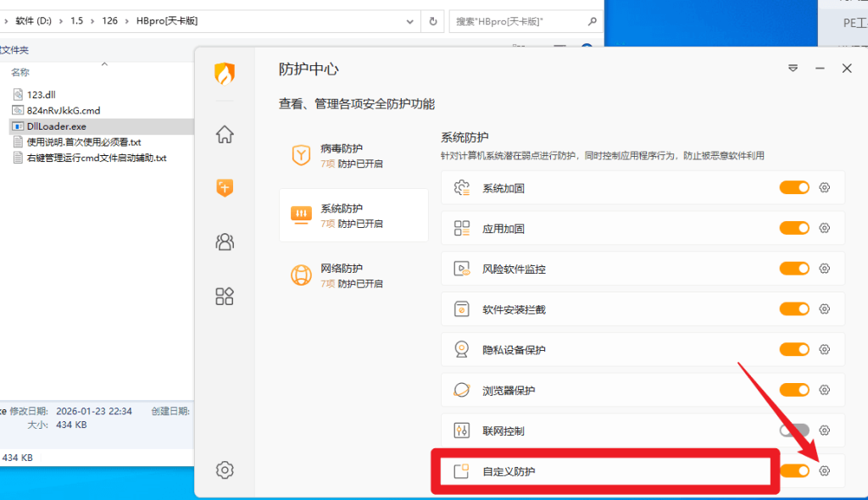Viewport: 868px width, 500px height.
Task: Open settings gear for 联网控制
Action: (824, 431)
